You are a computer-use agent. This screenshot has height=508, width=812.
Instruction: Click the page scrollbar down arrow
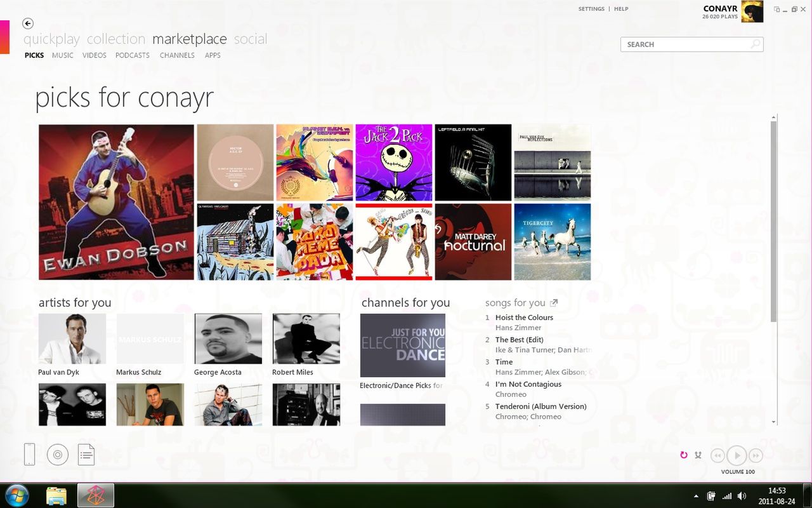[773, 422]
